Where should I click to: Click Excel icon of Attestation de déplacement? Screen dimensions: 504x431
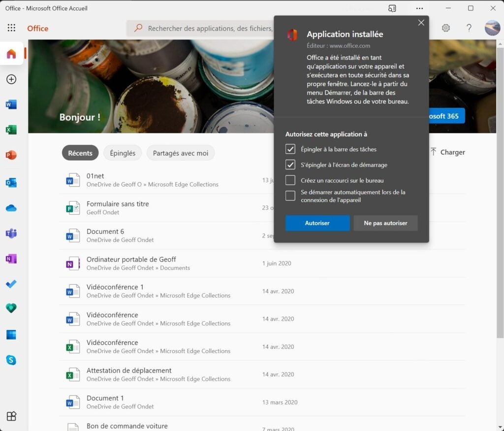(73, 374)
